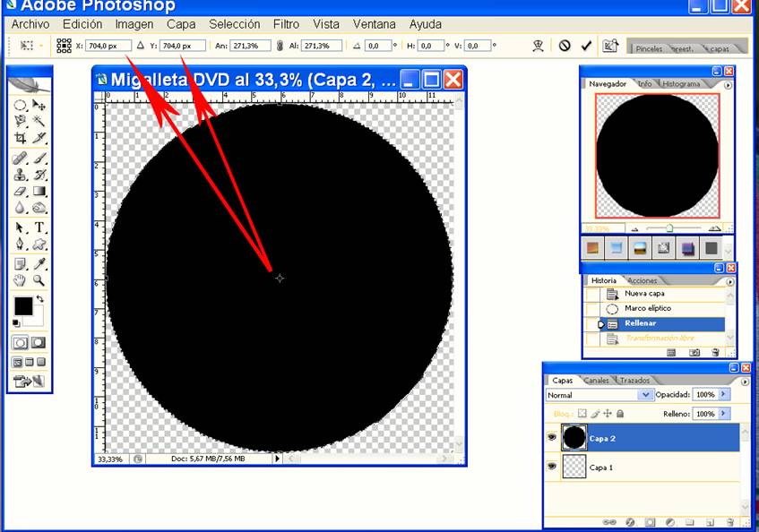Toggle visibility of Capa 1 layer
The image size is (759, 532).
click(551, 468)
